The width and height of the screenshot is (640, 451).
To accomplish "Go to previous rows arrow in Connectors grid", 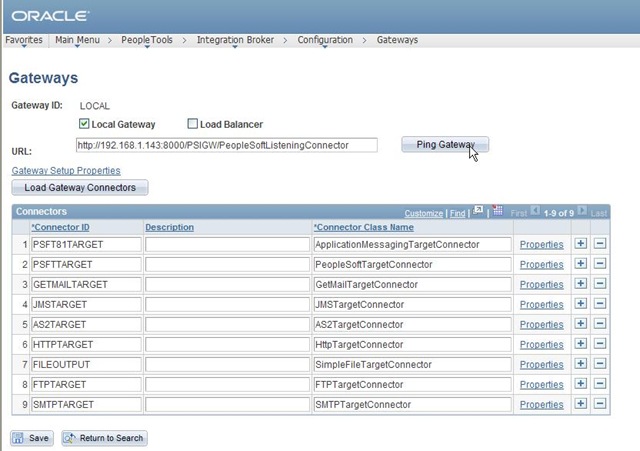I will pos(535,211).
